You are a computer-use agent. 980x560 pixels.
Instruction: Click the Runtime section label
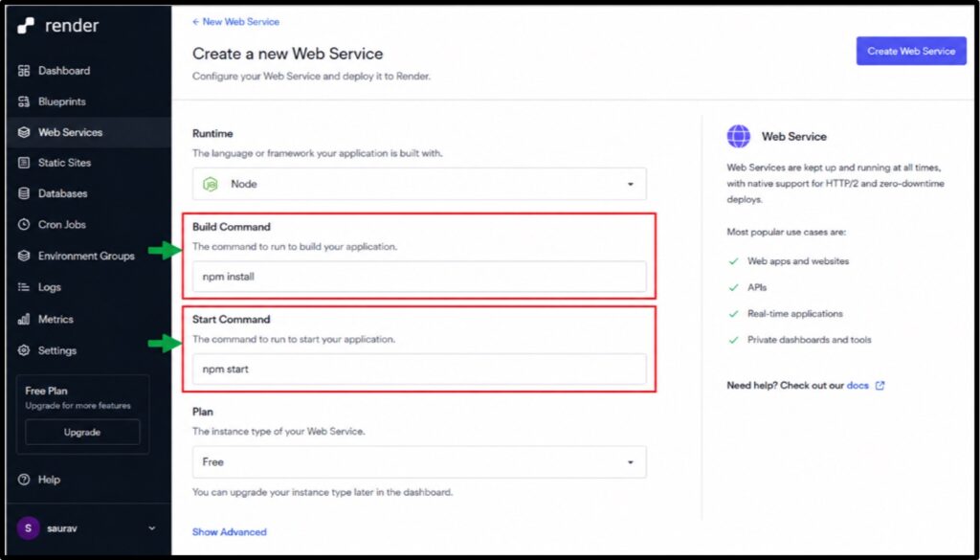[x=212, y=133]
